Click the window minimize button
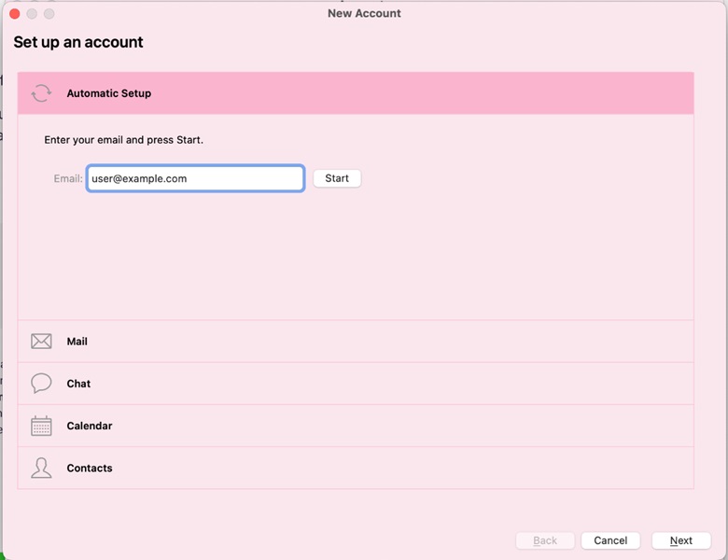 pos(32,14)
